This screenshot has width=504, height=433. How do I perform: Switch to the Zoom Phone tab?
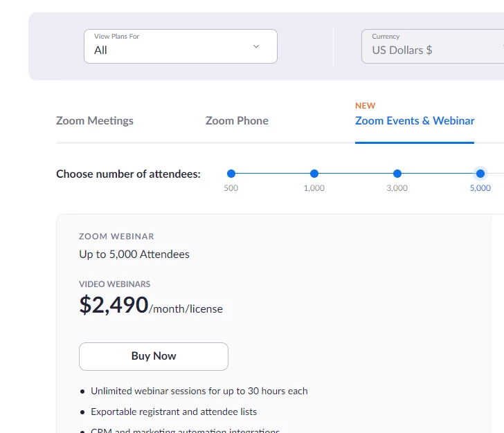[x=237, y=120]
